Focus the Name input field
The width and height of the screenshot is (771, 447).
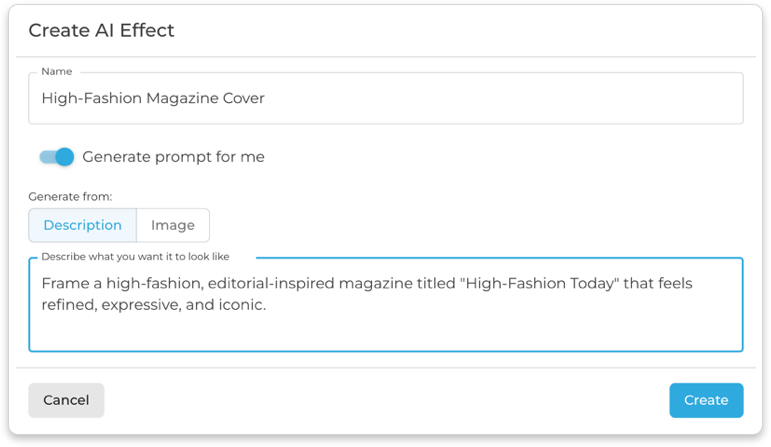(385, 98)
